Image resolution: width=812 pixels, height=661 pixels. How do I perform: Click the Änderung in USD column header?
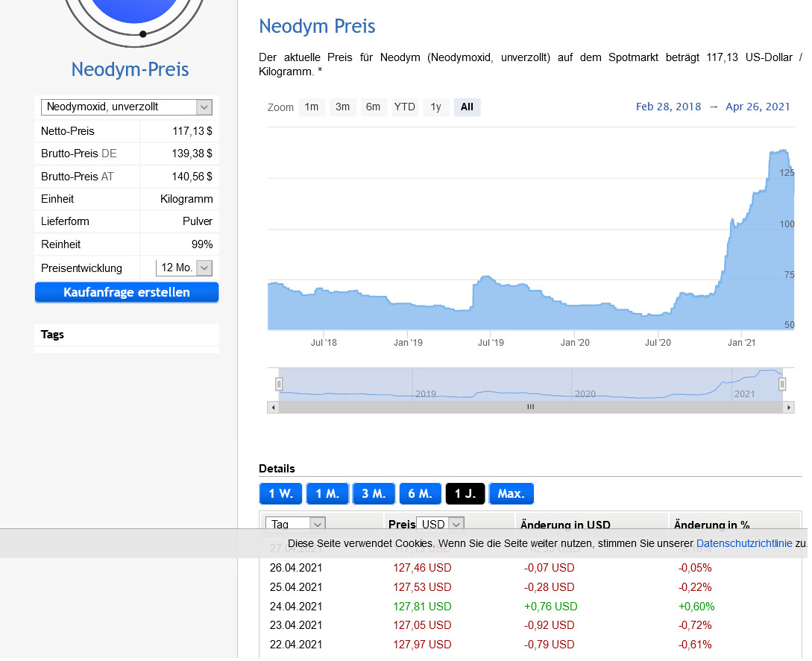coord(565,525)
